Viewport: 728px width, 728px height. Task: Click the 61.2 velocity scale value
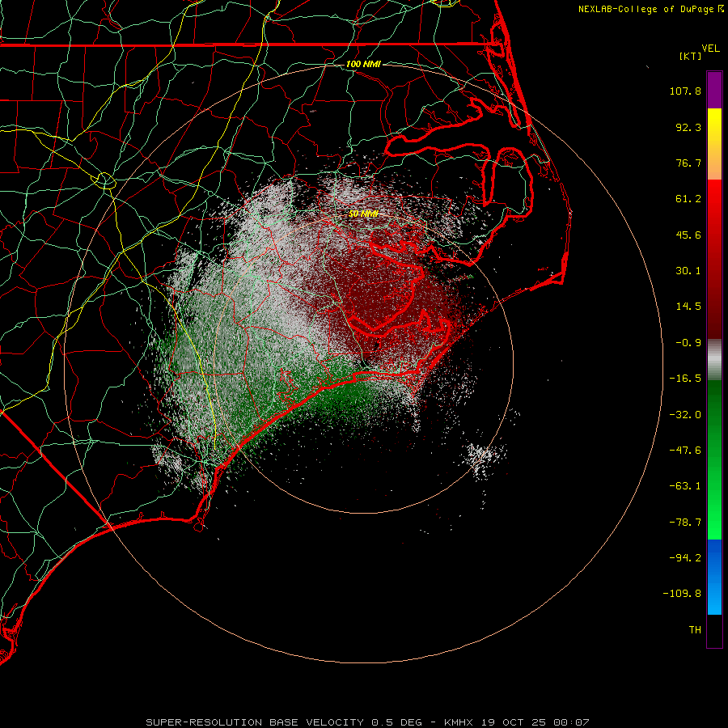688,199
